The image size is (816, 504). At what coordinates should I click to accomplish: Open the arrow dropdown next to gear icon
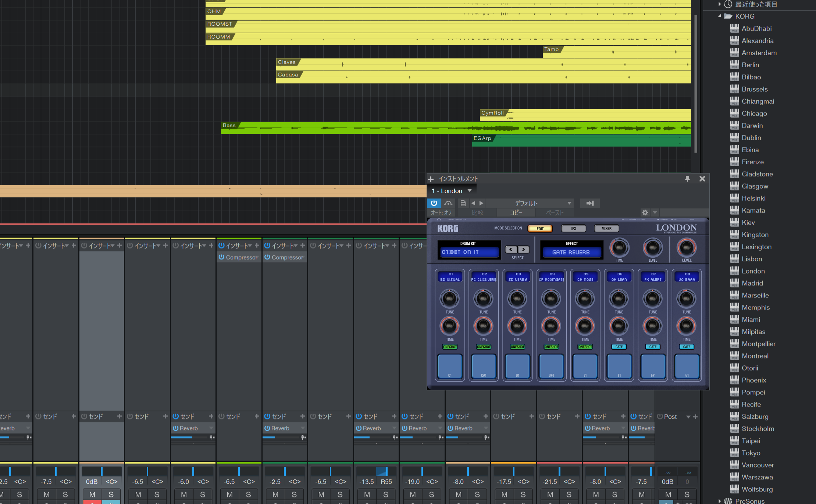click(655, 212)
